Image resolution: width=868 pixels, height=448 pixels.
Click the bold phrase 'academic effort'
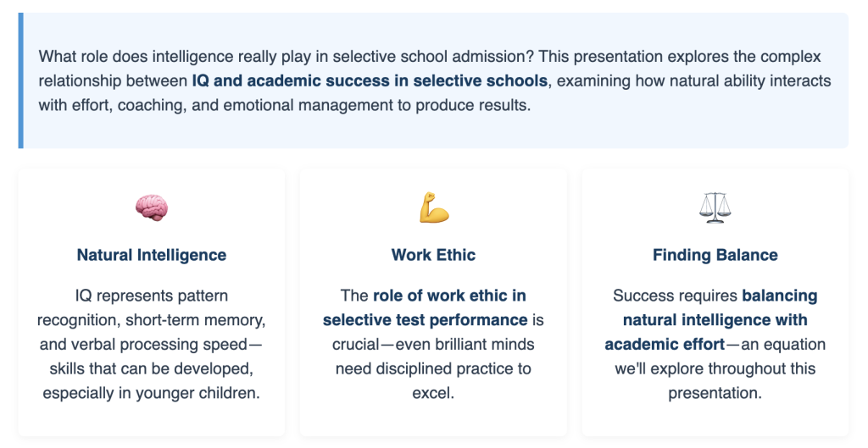coord(665,344)
